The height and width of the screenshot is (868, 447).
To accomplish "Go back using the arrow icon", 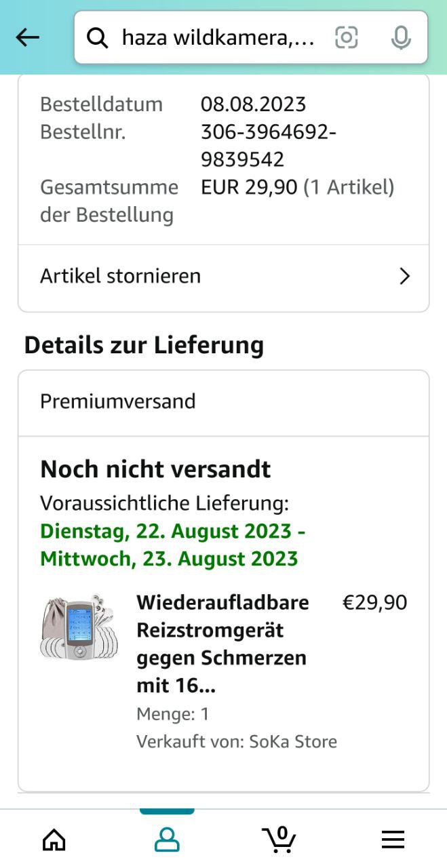I will [x=28, y=37].
